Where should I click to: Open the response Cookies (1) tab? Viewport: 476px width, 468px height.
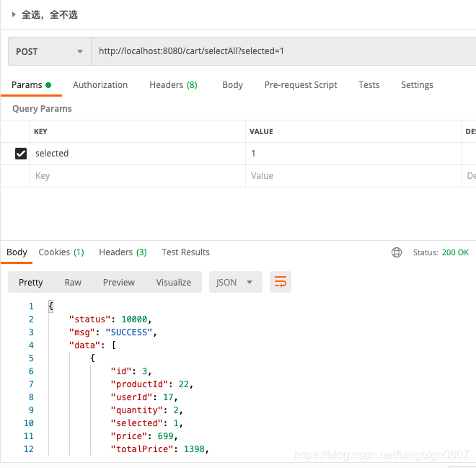pyautogui.click(x=61, y=252)
